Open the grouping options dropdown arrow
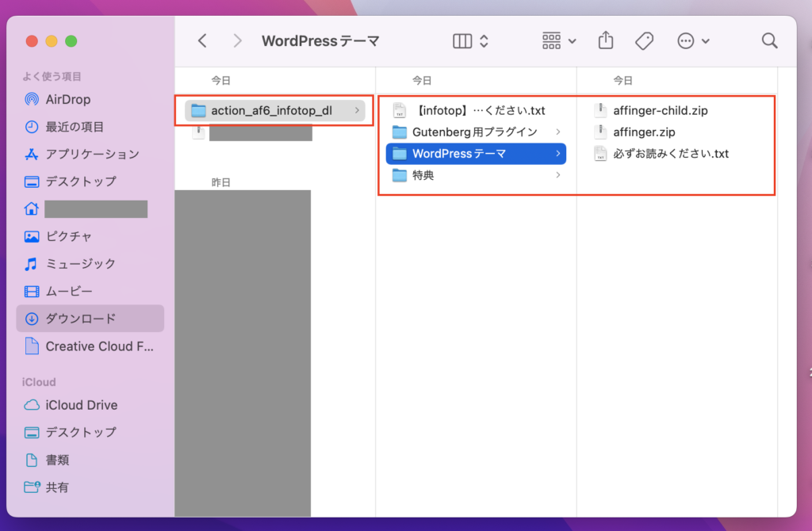The image size is (812, 531). tap(572, 41)
